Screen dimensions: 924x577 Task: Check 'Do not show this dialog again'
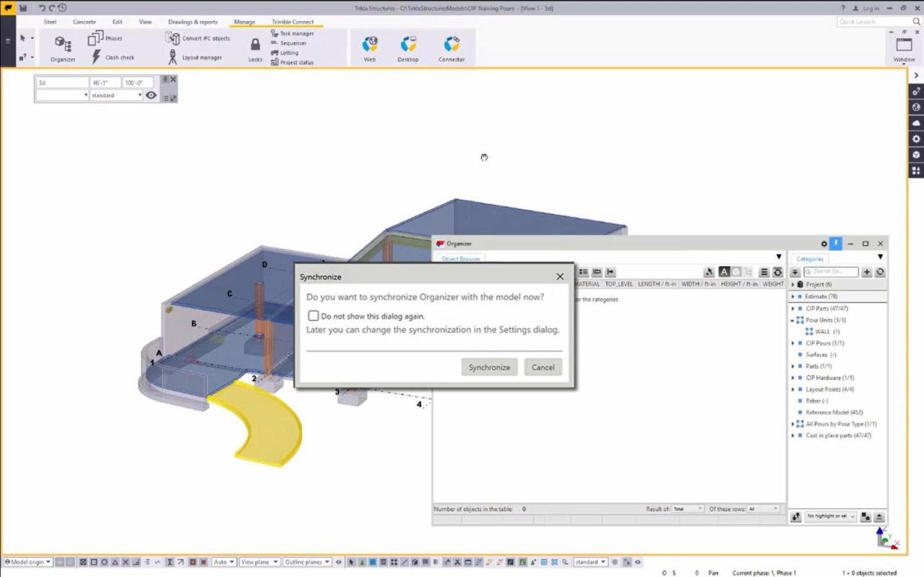tap(313, 316)
